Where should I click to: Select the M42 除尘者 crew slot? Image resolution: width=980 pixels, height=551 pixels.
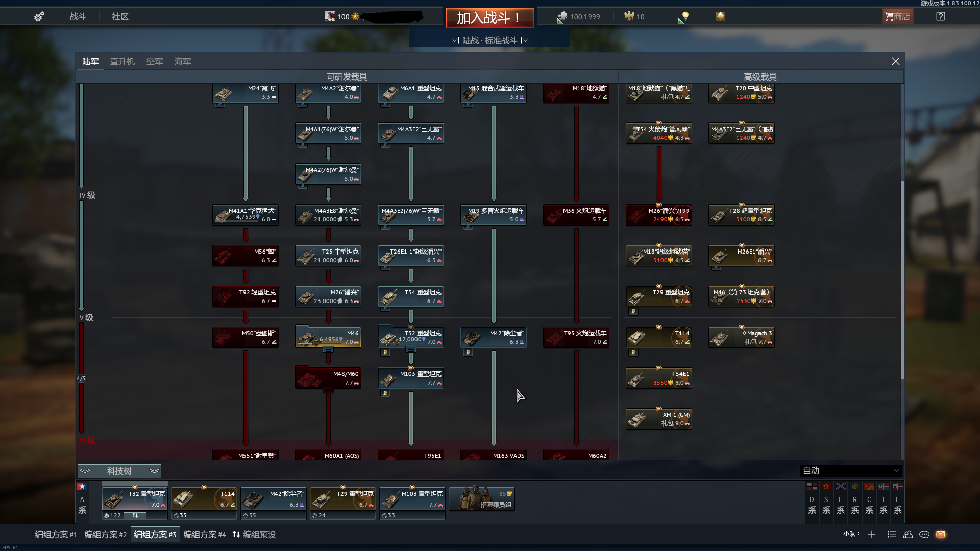(x=274, y=499)
